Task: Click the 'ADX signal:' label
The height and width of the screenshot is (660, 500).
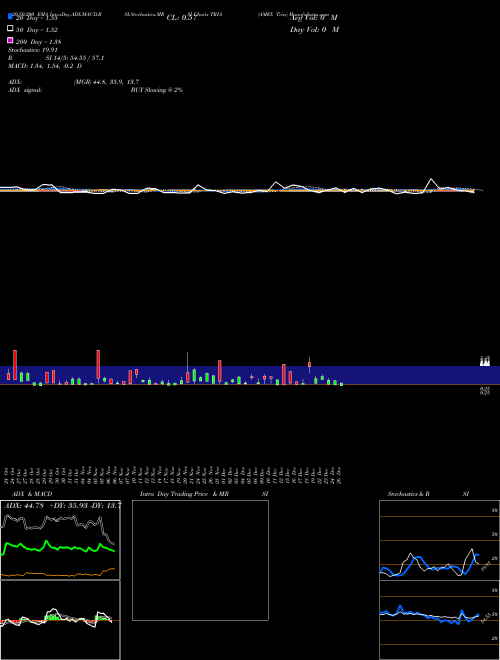Action: pyautogui.click(x=25, y=90)
